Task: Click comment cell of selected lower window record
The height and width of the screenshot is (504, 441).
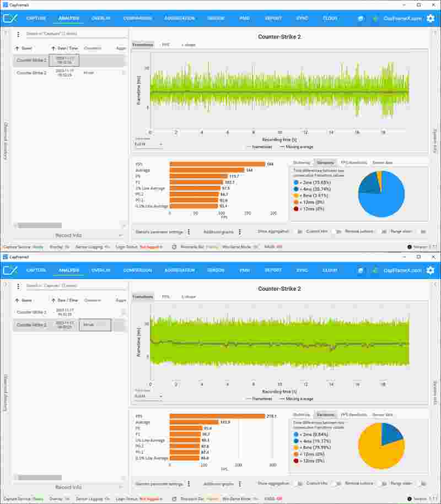Action: pos(95,325)
